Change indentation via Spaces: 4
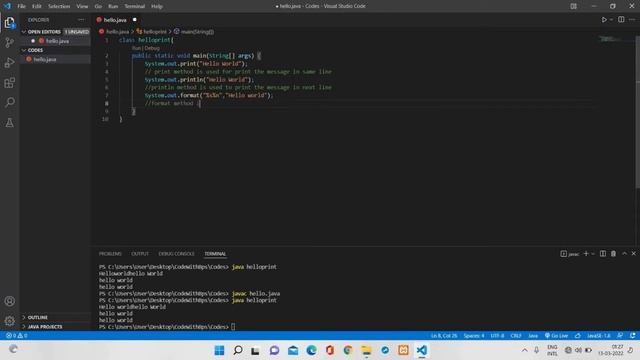 474,336
